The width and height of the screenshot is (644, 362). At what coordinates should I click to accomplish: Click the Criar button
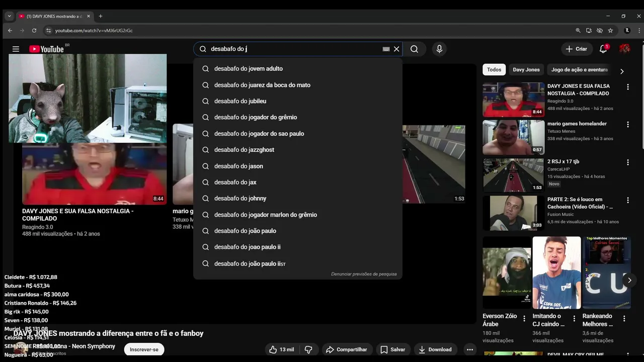pyautogui.click(x=576, y=49)
